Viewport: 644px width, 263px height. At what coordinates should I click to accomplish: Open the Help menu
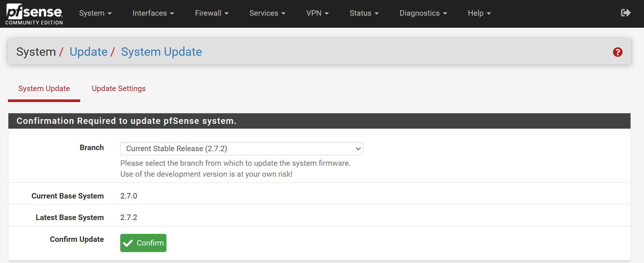[479, 13]
